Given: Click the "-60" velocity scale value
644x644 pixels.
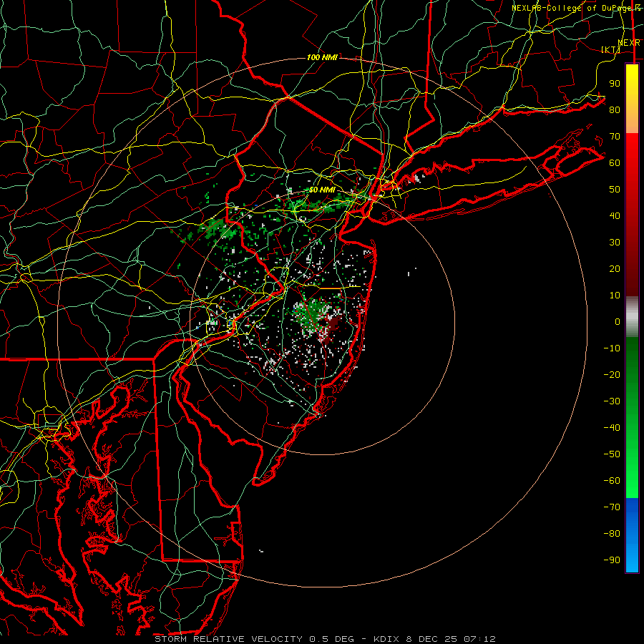Looking at the screenshot, I should point(612,481).
